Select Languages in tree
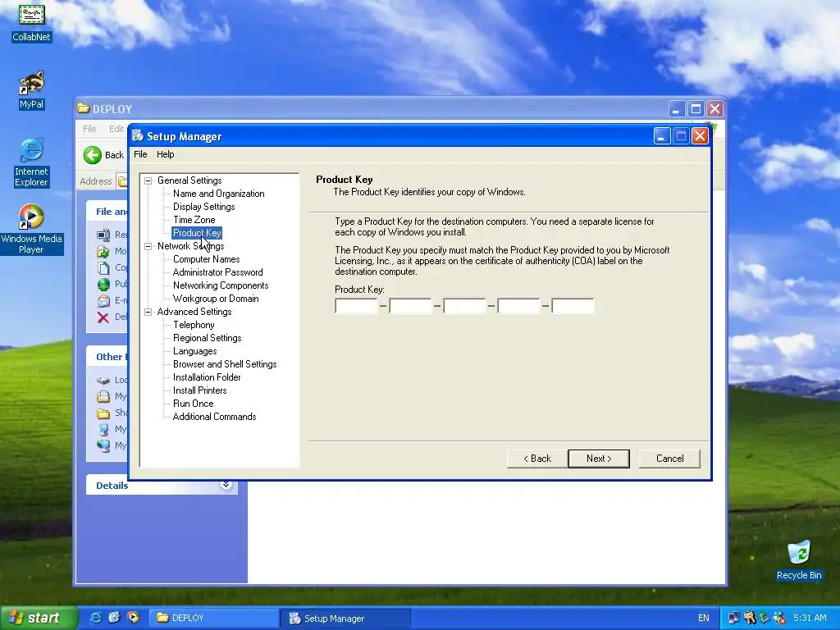This screenshot has width=840, height=630. [194, 351]
